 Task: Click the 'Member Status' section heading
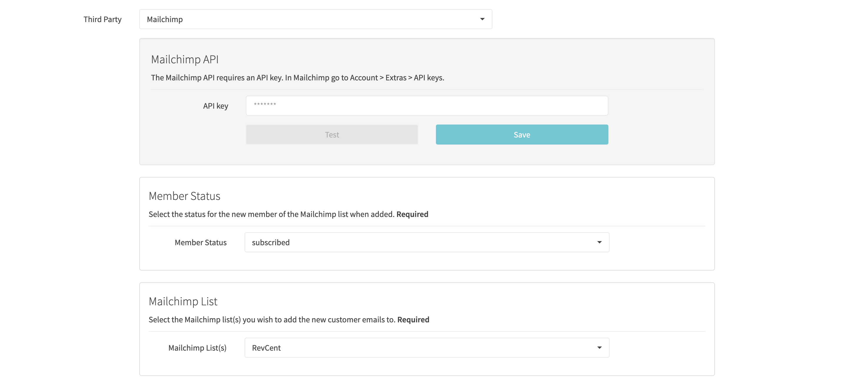coord(184,196)
